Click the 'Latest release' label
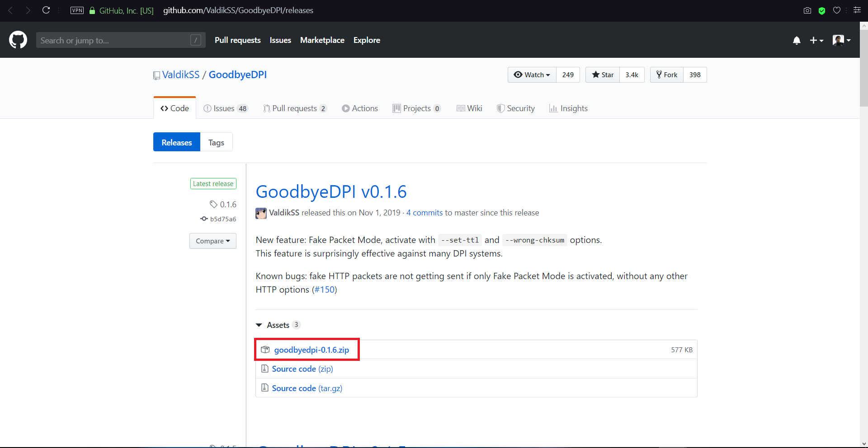The width and height of the screenshot is (868, 448). (213, 184)
